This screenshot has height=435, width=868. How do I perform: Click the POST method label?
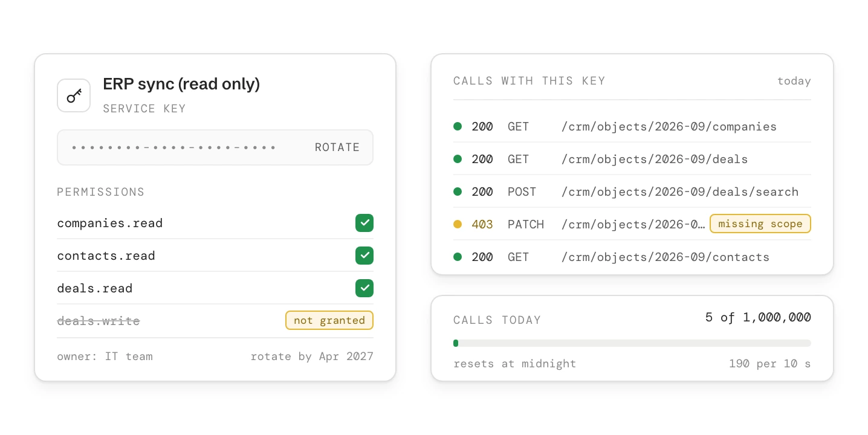tap(522, 192)
